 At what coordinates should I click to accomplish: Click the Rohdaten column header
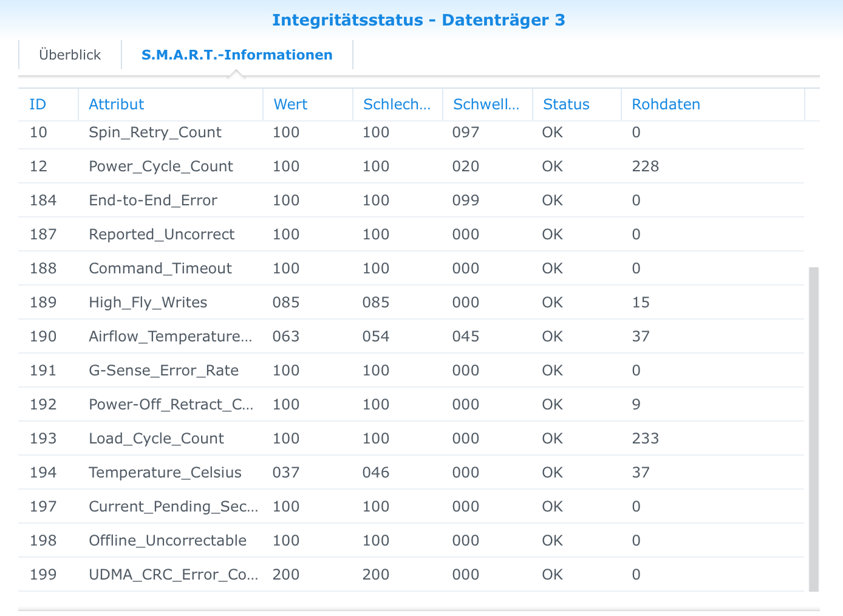pos(713,104)
